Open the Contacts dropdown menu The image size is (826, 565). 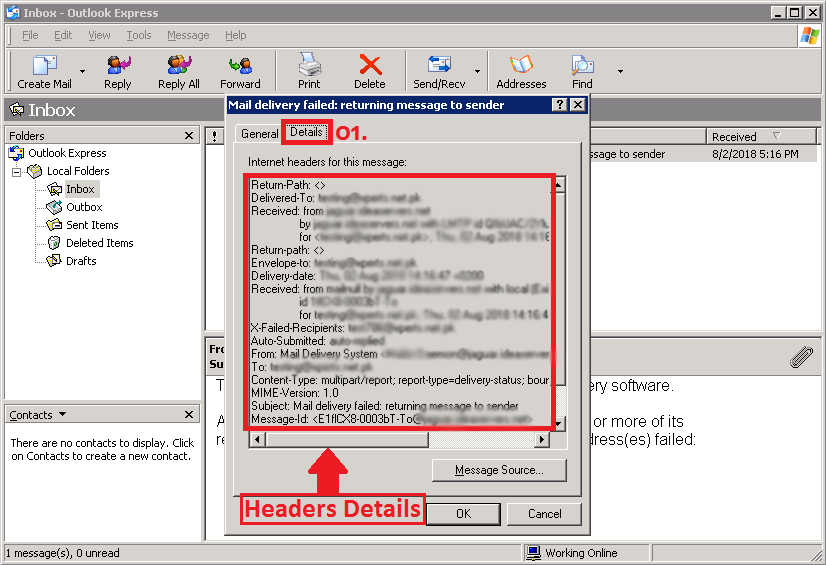tap(63, 414)
